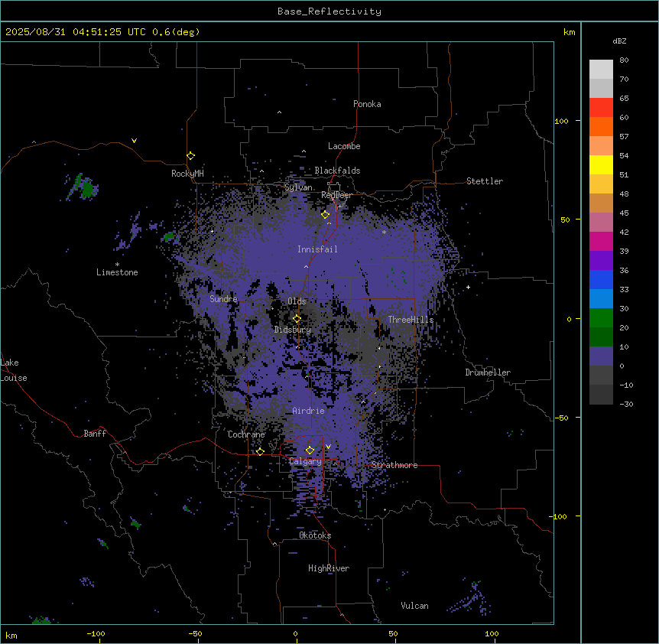Click the Drumheller city label
The height and width of the screenshot is (644, 659).
pos(488,372)
